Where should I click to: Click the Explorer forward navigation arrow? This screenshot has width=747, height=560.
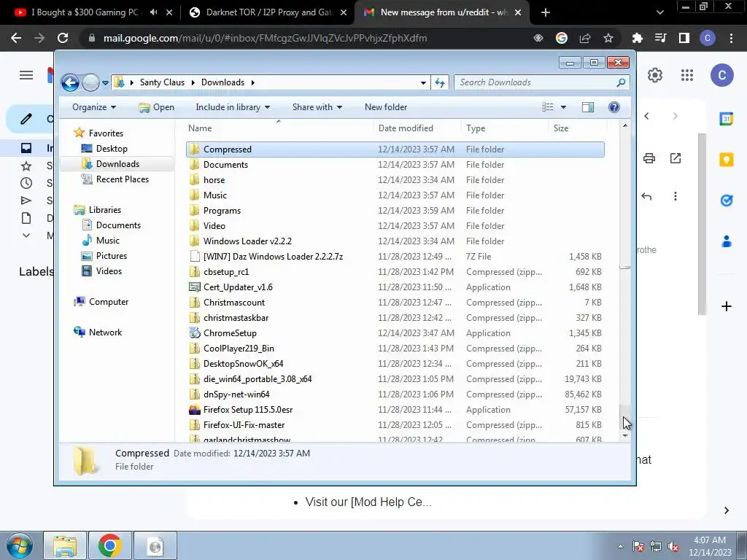[x=90, y=83]
